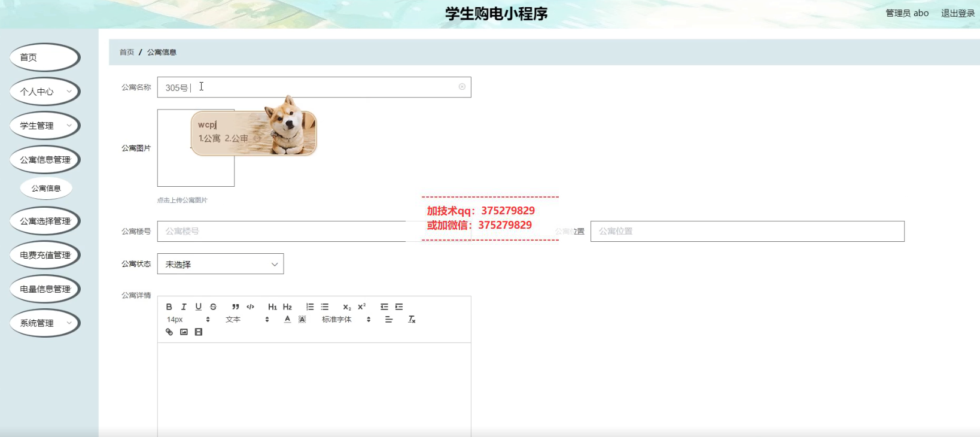This screenshot has height=437, width=980.
Task: Focus the 公寓名称 text field
Action: 314,87
